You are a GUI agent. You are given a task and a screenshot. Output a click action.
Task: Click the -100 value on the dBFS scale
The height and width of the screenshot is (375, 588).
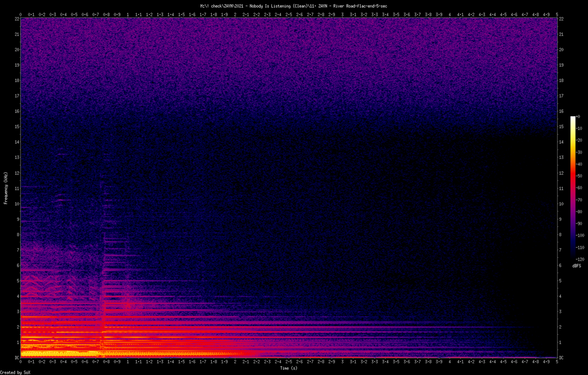click(x=581, y=235)
